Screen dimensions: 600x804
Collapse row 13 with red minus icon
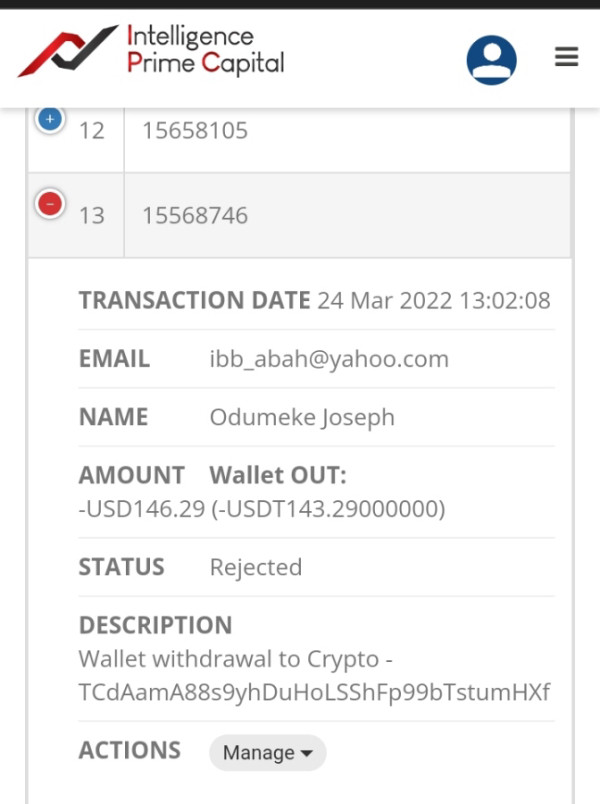coord(50,204)
